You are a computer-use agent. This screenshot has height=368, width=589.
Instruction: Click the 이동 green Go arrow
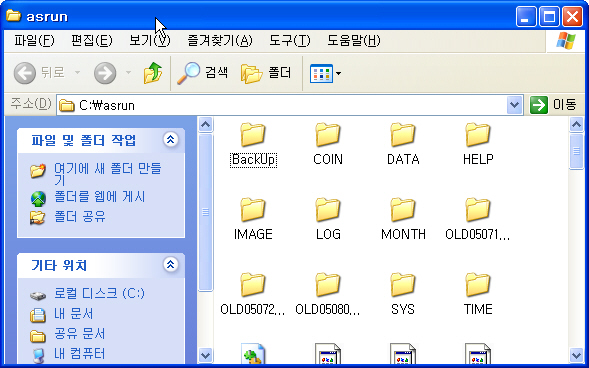tap(539, 105)
